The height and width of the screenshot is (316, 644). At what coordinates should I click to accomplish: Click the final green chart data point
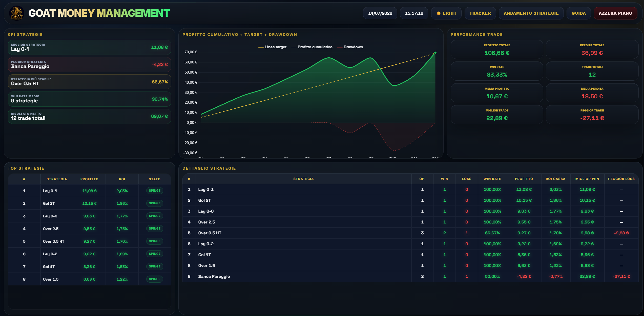coord(435,53)
